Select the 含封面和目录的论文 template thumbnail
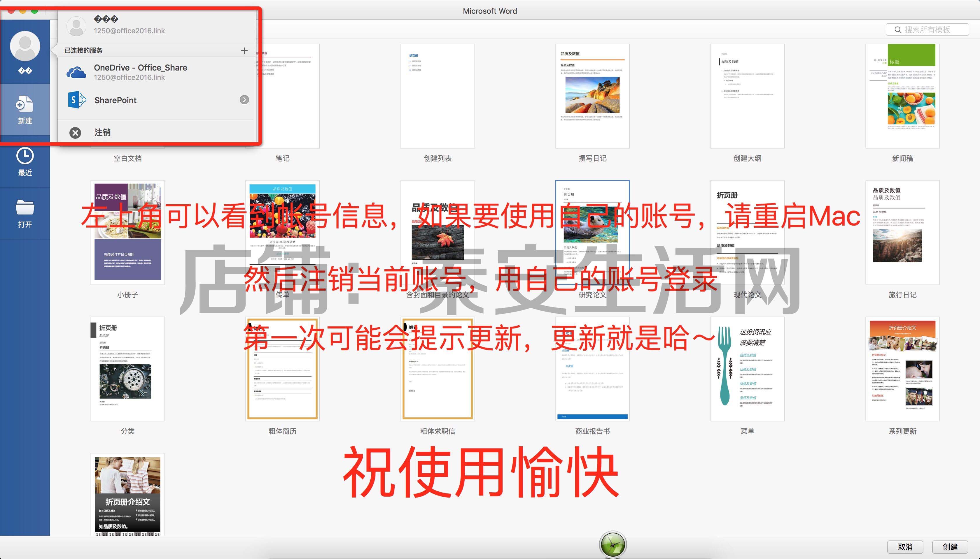This screenshot has height=559, width=980. point(437,232)
